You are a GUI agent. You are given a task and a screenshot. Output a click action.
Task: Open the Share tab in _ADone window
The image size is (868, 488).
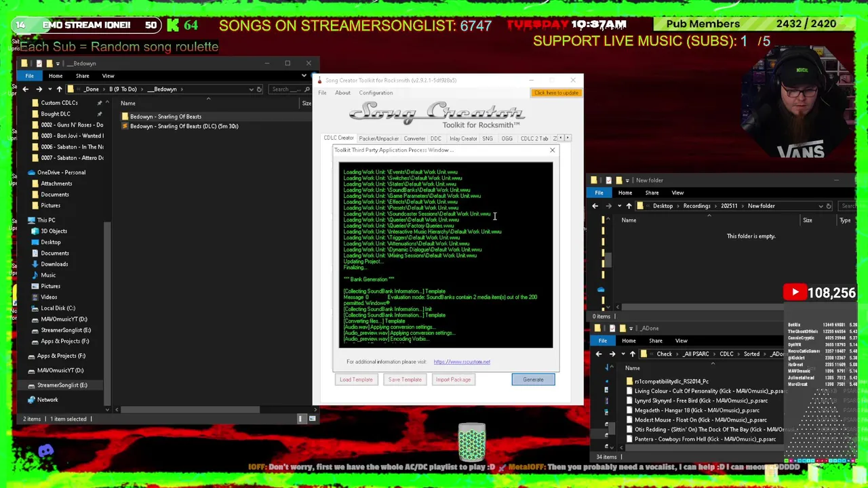(655, 341)
